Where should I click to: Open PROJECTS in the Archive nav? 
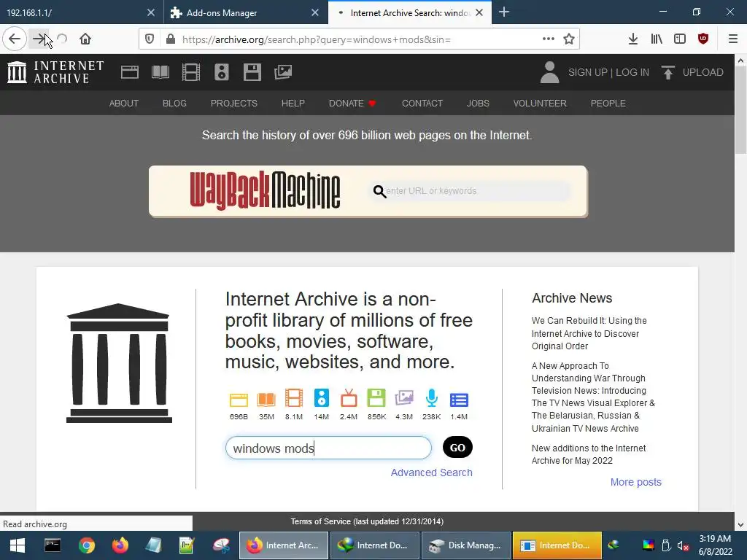click(x=234, y=104)
